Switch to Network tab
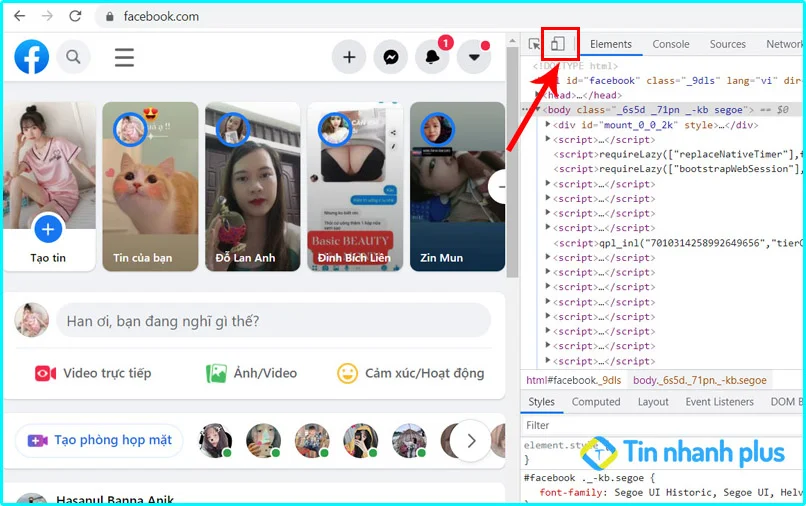Screen dimensions: 806x506 pos(783,44)
